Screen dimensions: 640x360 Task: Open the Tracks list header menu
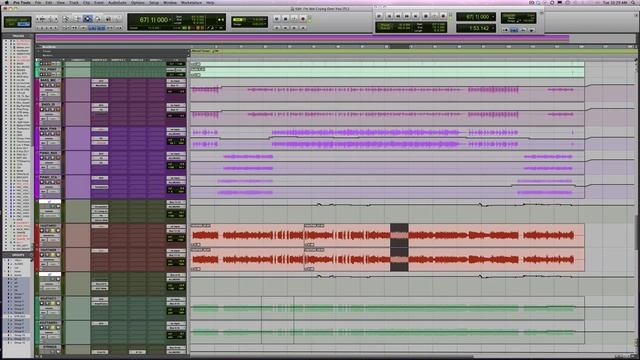[x=18, y=36]
